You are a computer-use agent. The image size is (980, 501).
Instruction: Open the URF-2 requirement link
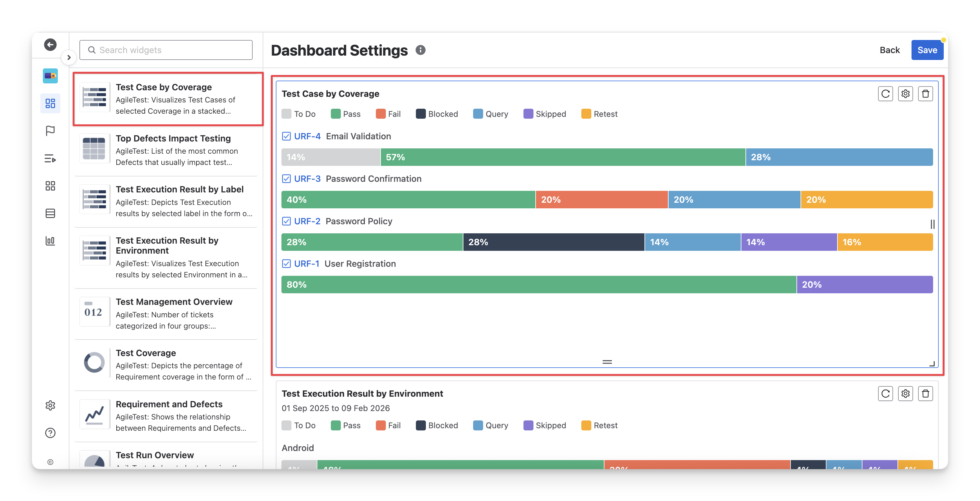click(x=307, y=221)
